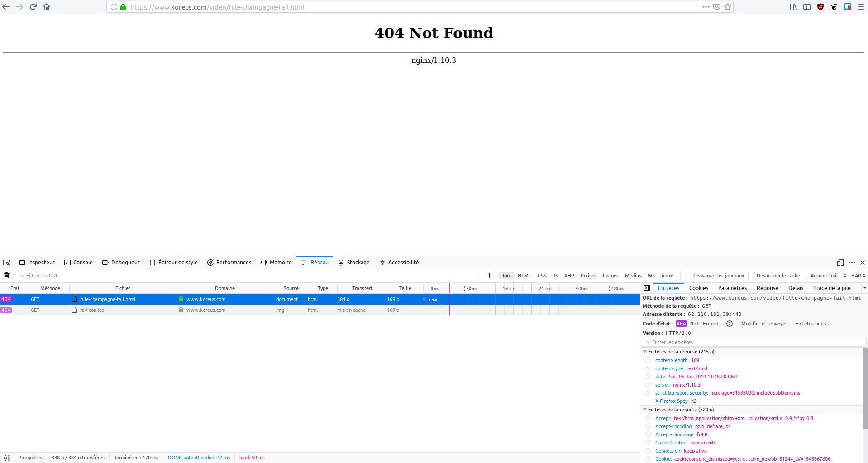This screenshot has width=868, height=463.
Task: Bookmark this page with star icon
Action: [728, 7]
